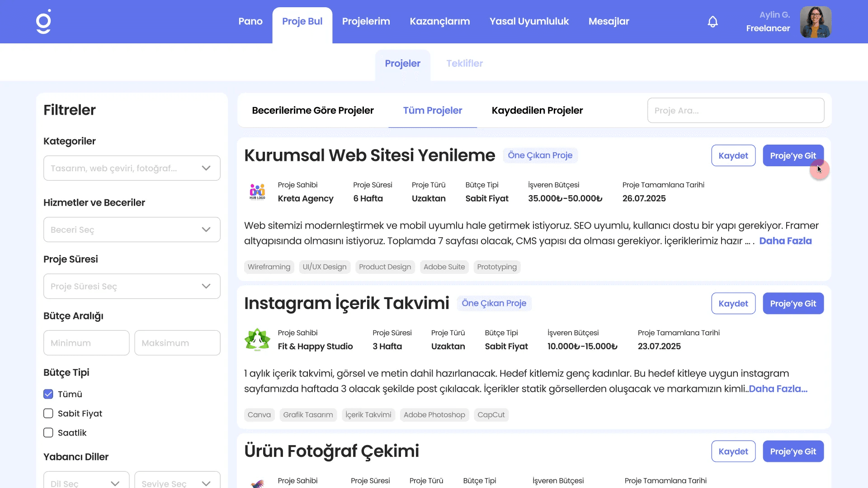Click Daha Fazla on Kurumsal Web Sitesi
Viewport: 868px width, 488px height.
click(x=785, y=241)
